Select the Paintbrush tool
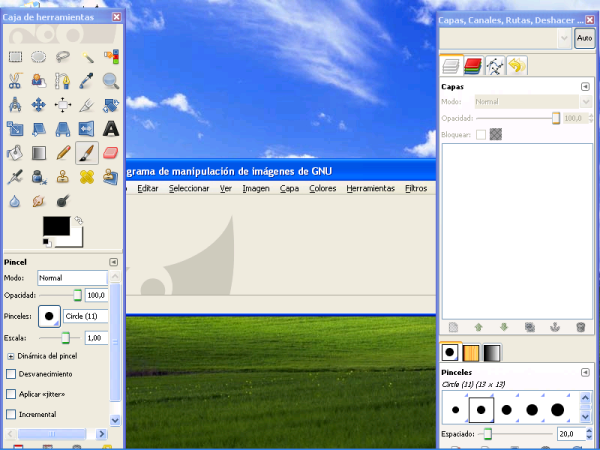This screenshot has width=600, height=450. click(x=87, y=153)
